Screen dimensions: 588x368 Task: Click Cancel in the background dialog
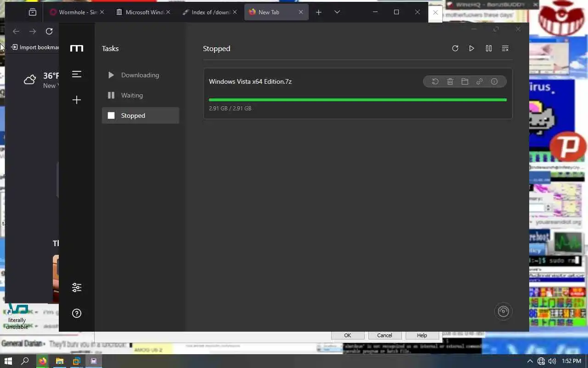tap(384, 335)
